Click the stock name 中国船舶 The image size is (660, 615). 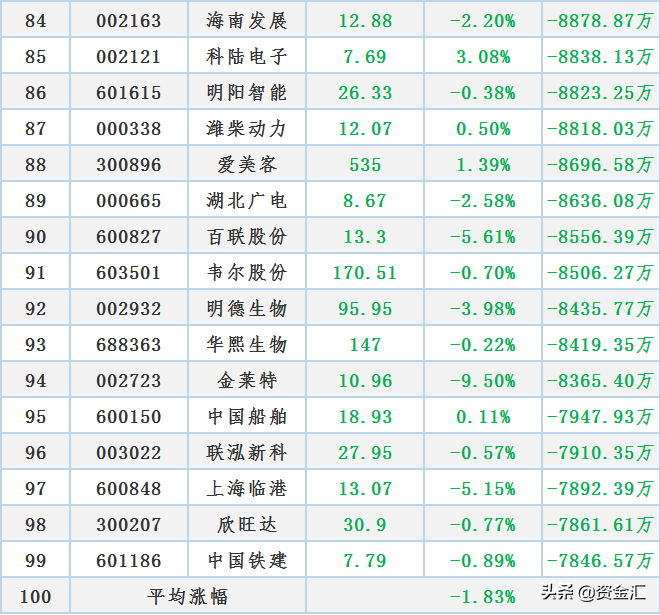point(247,417)
